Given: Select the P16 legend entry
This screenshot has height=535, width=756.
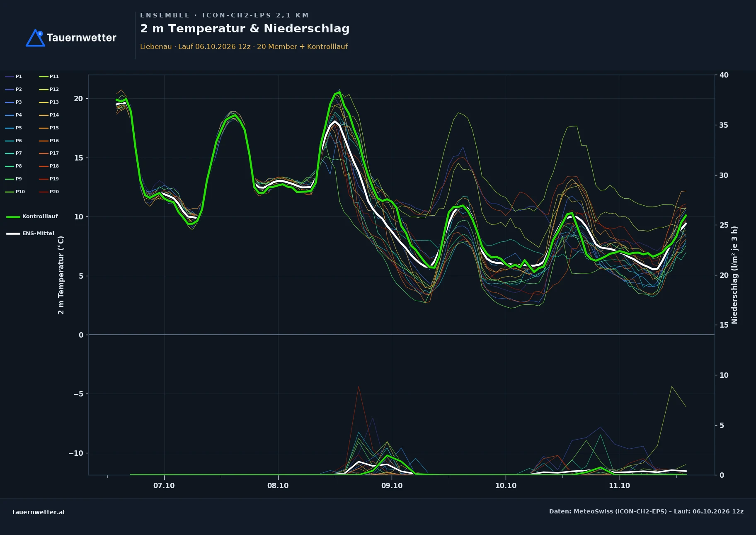Looking at the screenshot, I should [49, 141].
